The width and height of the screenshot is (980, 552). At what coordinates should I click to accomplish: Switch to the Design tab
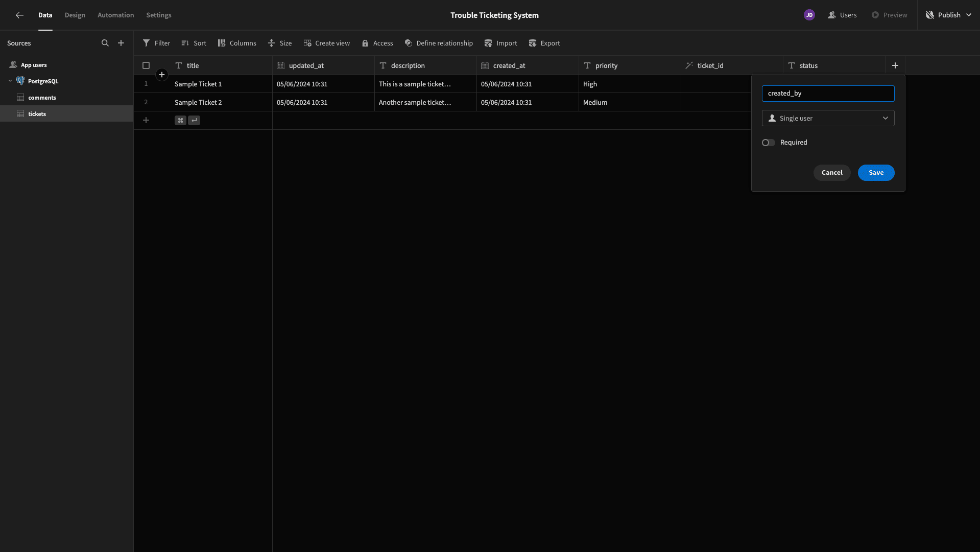tap(75, 15)
